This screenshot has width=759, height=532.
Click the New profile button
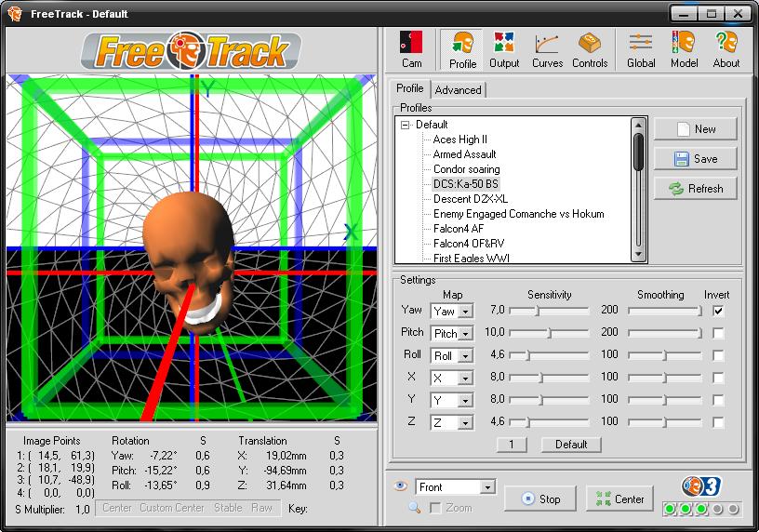(x=695, y=129)
